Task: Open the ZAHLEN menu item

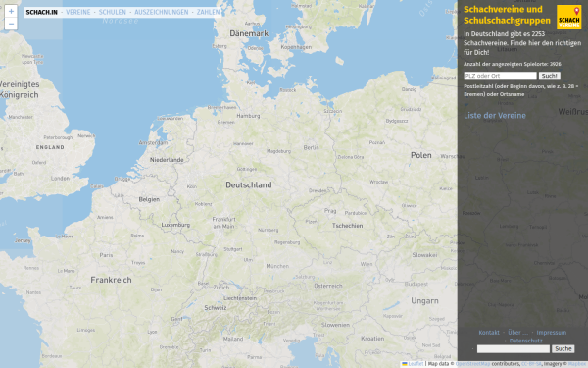Action: [x=208, y=12]
